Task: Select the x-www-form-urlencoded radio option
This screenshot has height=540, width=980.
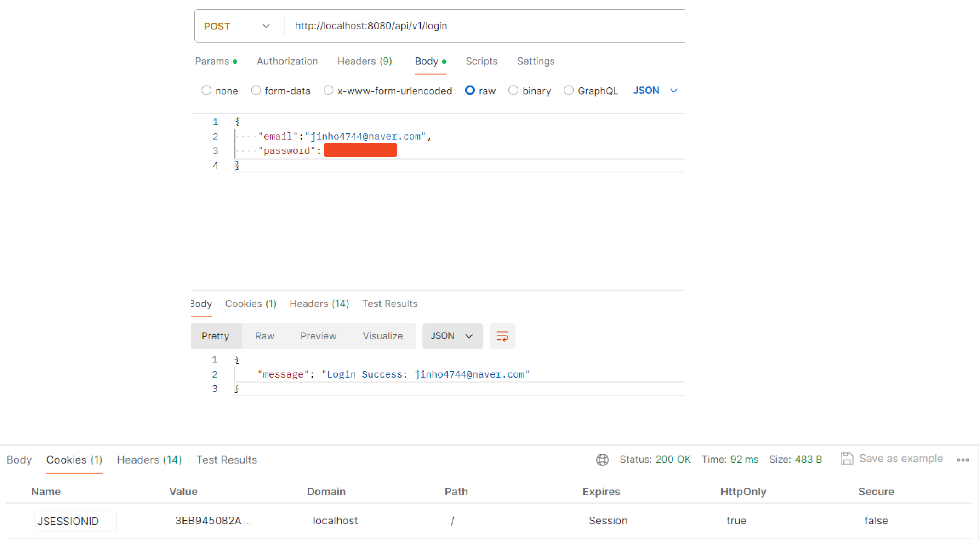Action: pyautogui.click(x=328, y=91)
